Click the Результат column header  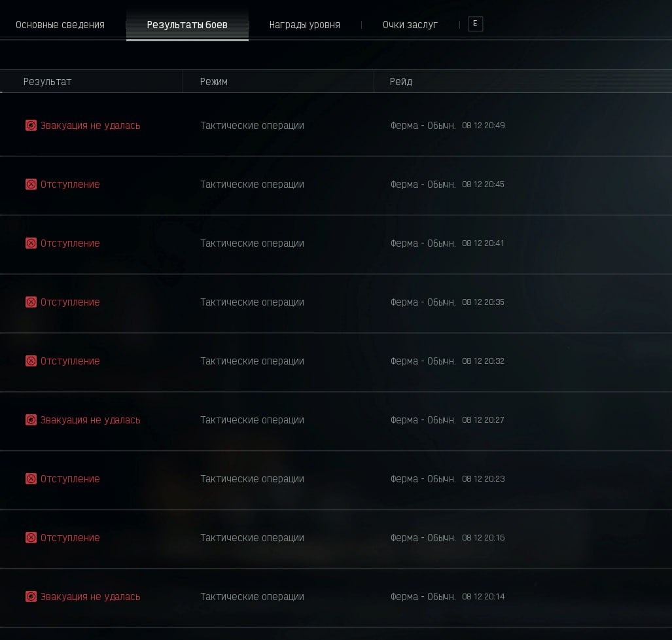click(47, 82)
